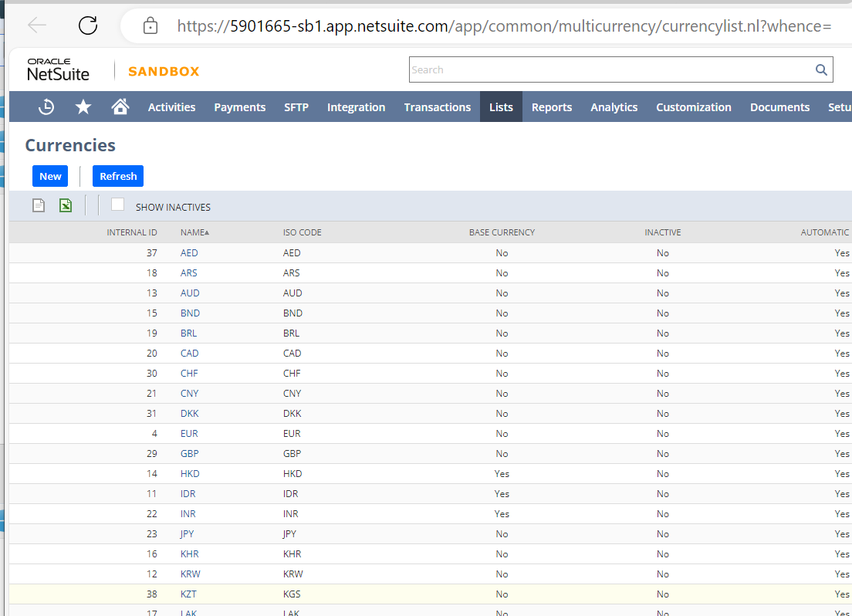Open the Customization menu
The height and width of the screenshot is (616, 852).
pyautogui.click(x=693, y=107)
